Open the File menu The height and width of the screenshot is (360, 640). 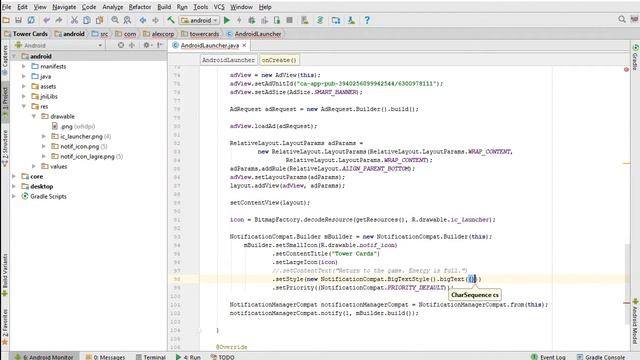[x=7, y=7]
